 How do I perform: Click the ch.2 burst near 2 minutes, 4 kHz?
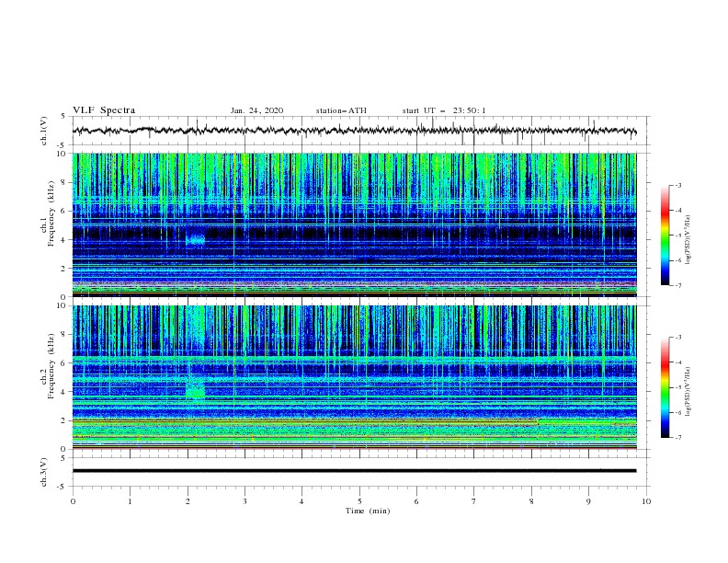pyautogui.click(x=196, y=389)
